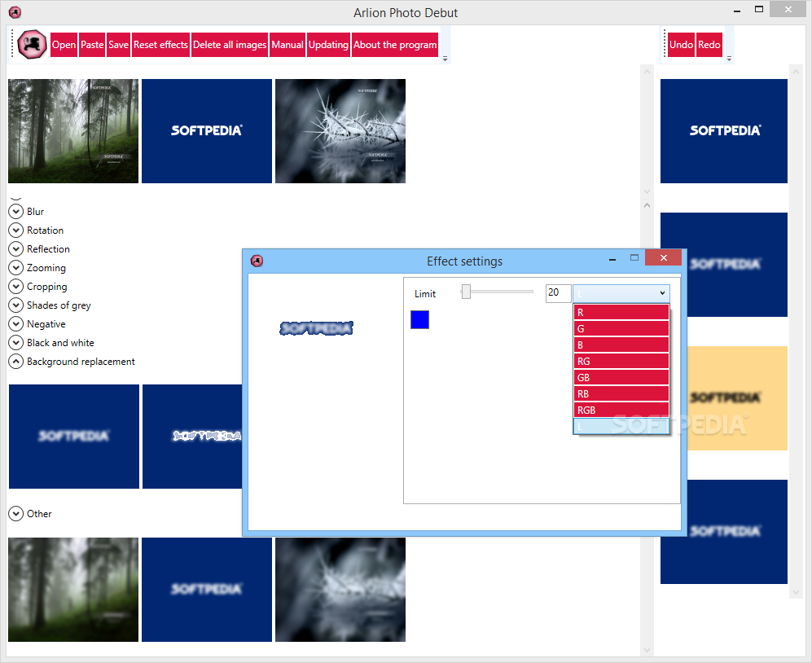The height and width of the screenshot is (663, 812).
Task: Select G in channel dropdown list
Action: pyautogui.click(x=621, y=328)
